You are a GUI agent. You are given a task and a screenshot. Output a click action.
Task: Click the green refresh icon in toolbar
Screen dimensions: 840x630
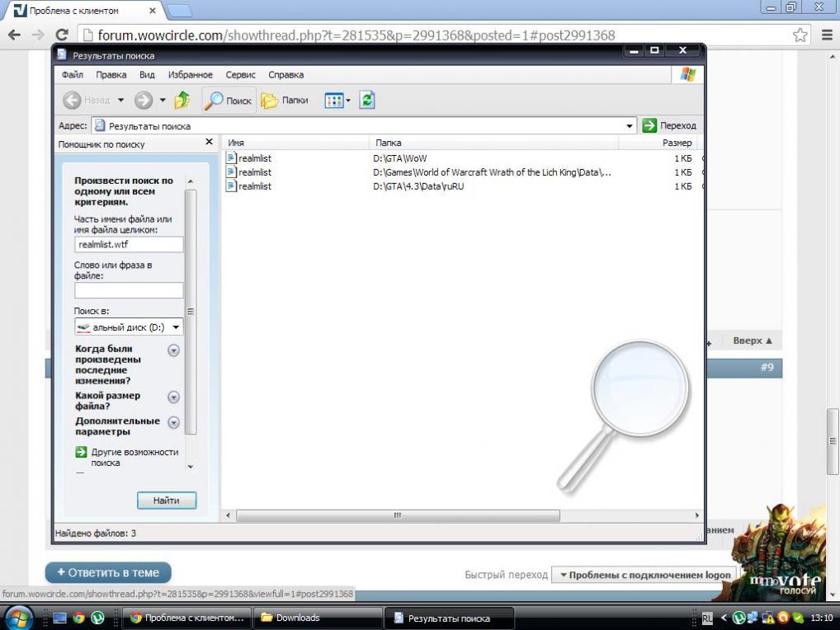367,100
